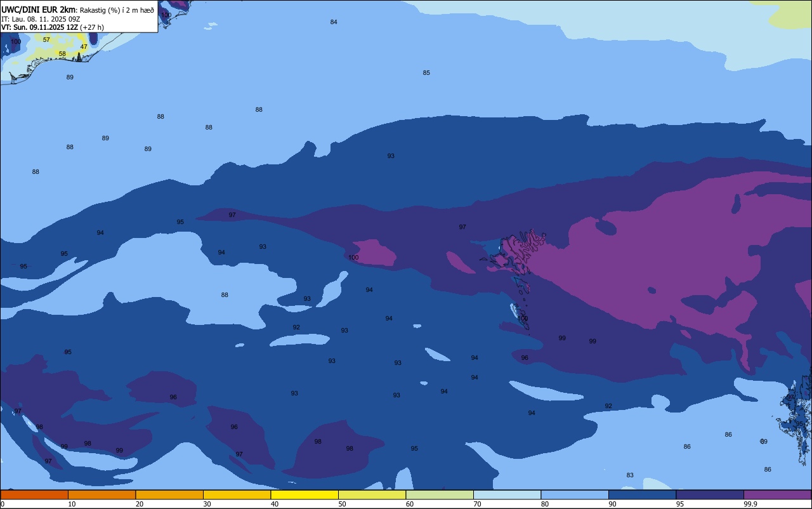The width and height of the screenshot is (812, 509).
Task: Click the legend tick label 30
Action: click(207, 504)
